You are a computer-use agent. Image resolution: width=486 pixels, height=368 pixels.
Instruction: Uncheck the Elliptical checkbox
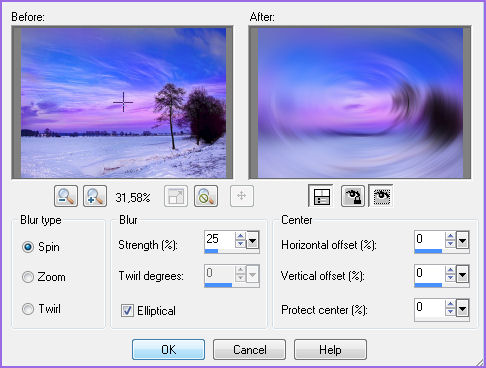[x=127, y=311]
